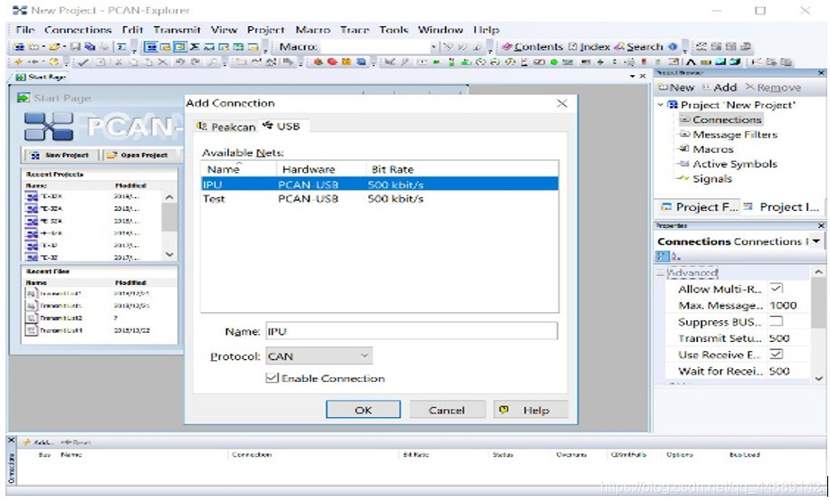Click the New icon in Project Browser
This screenshot has width=830, height=504.
(663, 87)
